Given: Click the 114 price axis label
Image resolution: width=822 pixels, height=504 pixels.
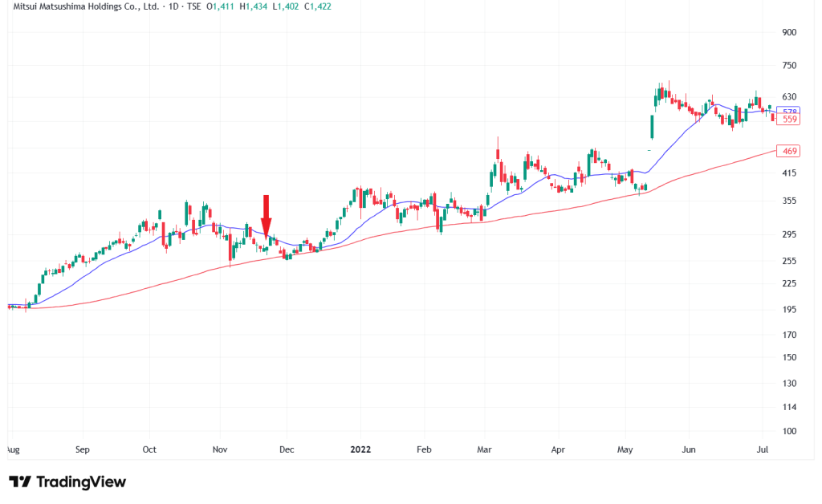Looking at the screenshot, I should click(789, 407).
